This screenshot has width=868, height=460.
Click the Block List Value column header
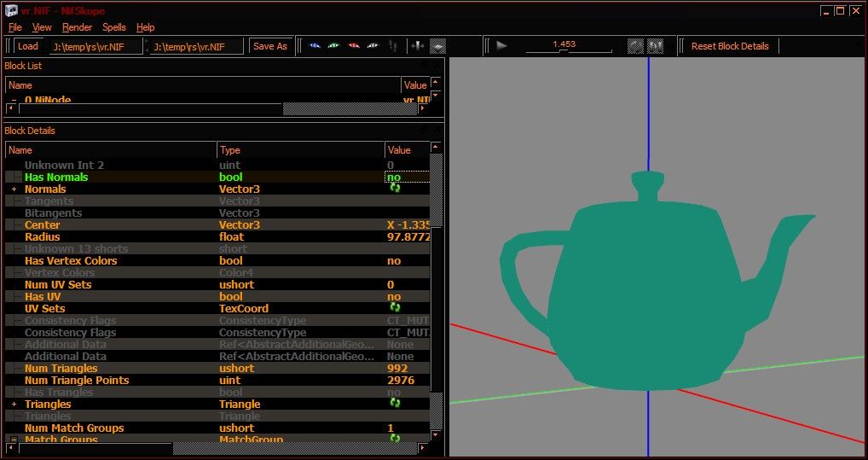tap(415, 85)
